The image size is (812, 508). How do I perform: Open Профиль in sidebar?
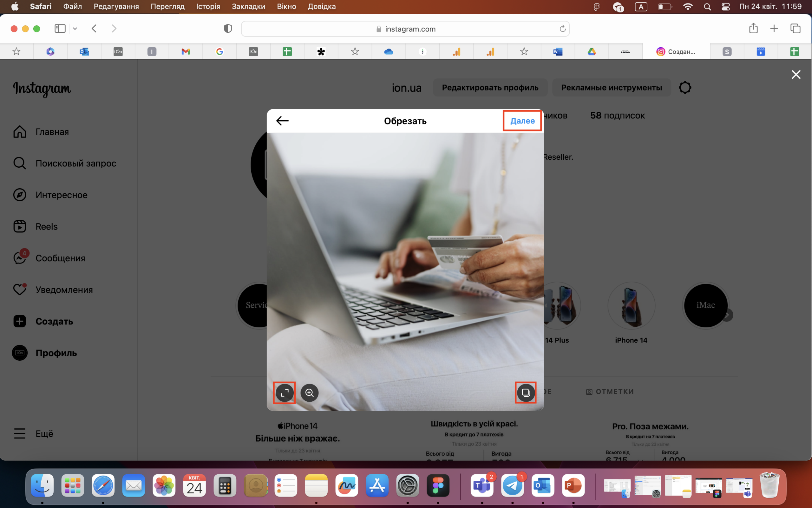(x=45, y=353)
